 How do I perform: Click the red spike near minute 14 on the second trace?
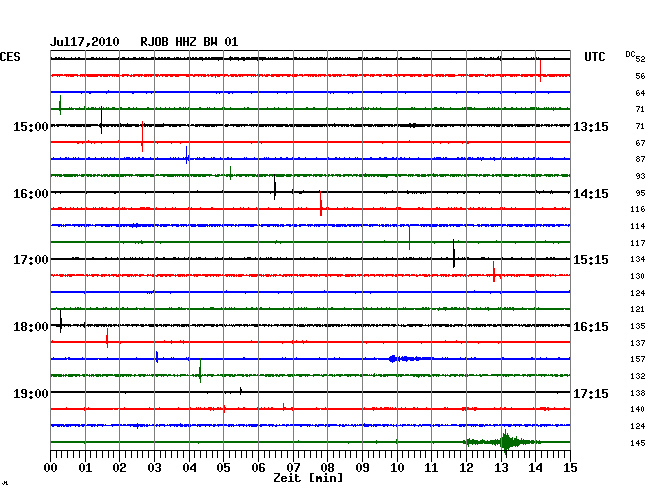tap(541, 71)
